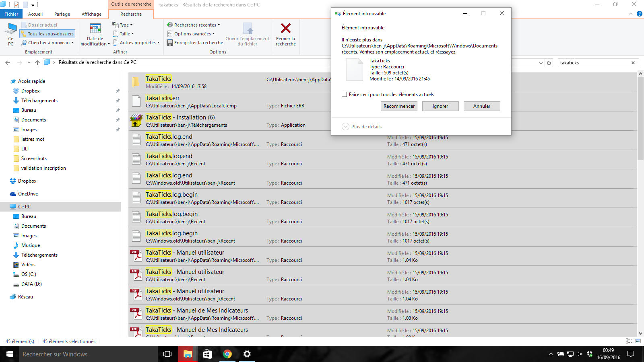Select the TakaTicks.err file result

[x=382, y=102]
